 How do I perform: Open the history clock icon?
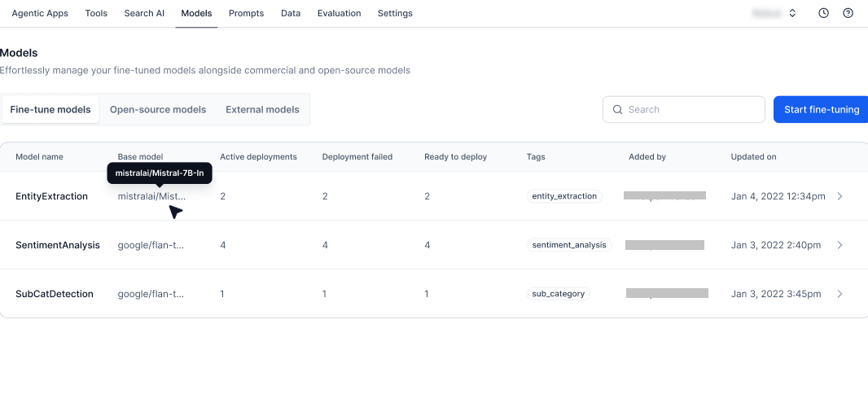pyautogui.click(x=823, y=13)
